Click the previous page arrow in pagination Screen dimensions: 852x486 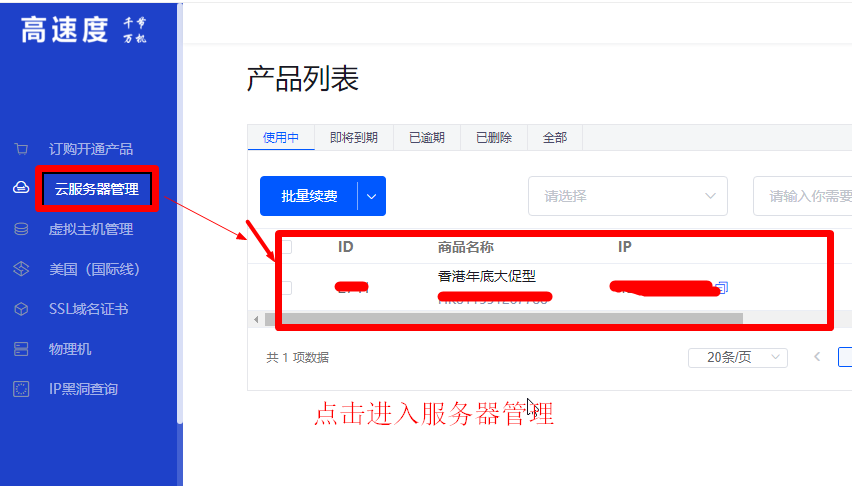coord(817,357)
